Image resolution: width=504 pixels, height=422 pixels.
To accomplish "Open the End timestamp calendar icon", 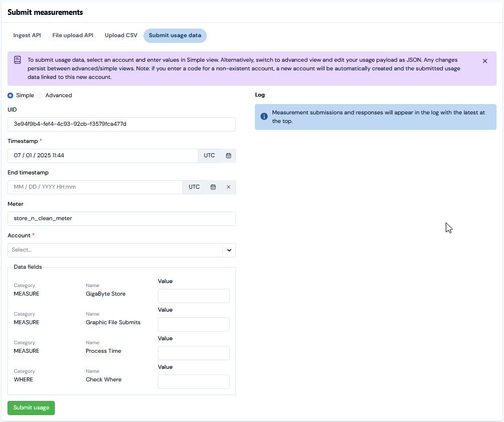I will [x=213, y=187].
